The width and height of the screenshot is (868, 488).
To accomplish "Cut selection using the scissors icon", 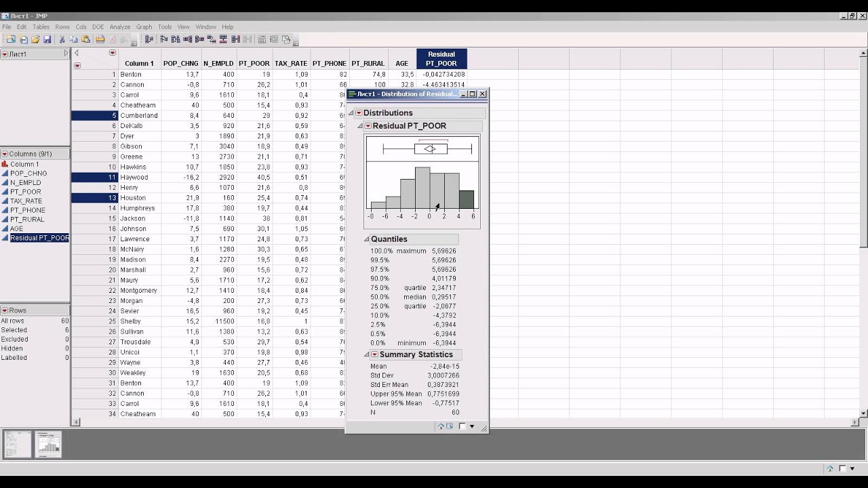I will [x=62, y=39].
